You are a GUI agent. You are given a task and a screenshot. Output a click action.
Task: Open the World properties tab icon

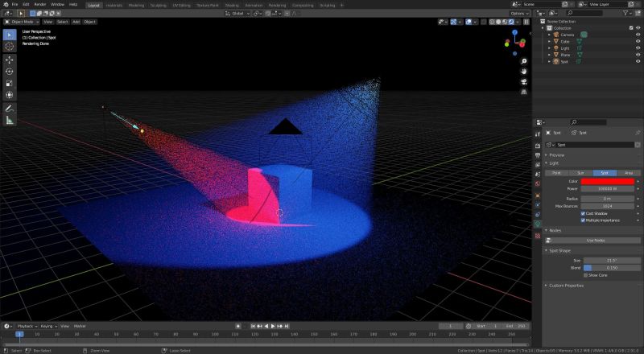pyautogui.click(x=538, y=183)
